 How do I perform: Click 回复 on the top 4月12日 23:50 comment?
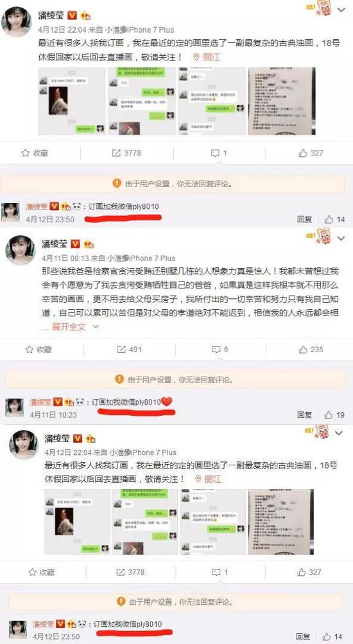click(305, 219)
